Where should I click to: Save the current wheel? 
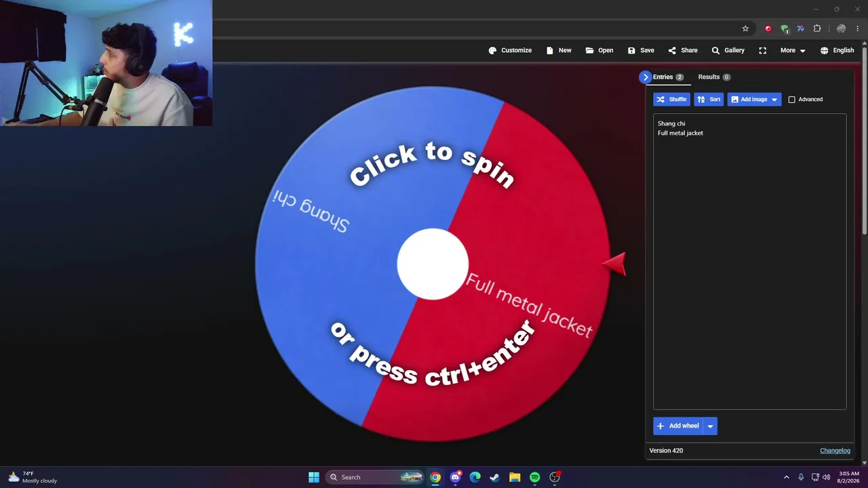pos(641,50)
